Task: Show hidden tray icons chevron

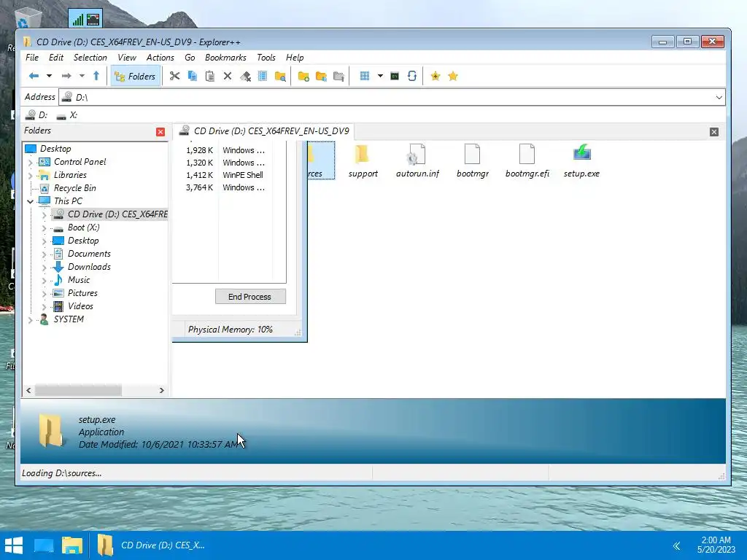Action: 676,545
